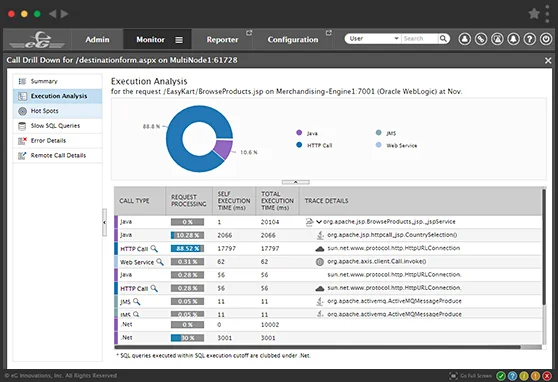Image resolution: width=558 pixels, height=382 pixels.
Task: Click the browser back arrow
Action: (53, 14)
